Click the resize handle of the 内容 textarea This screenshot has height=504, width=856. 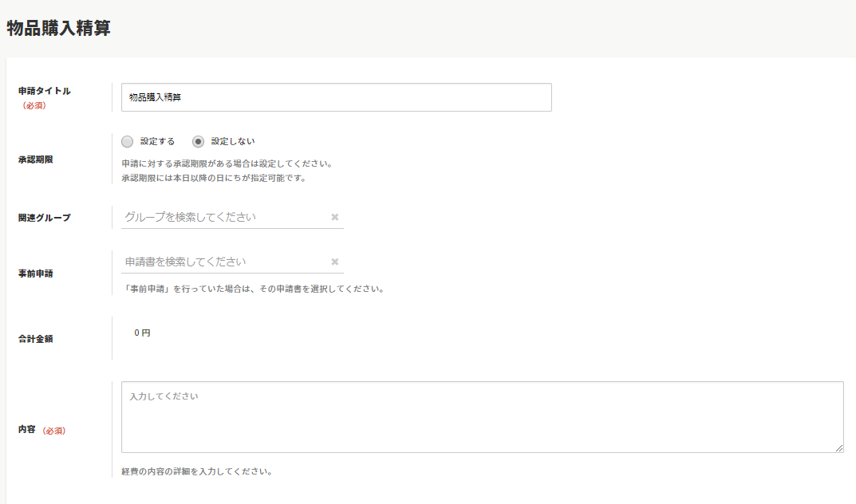pos(838,448)
